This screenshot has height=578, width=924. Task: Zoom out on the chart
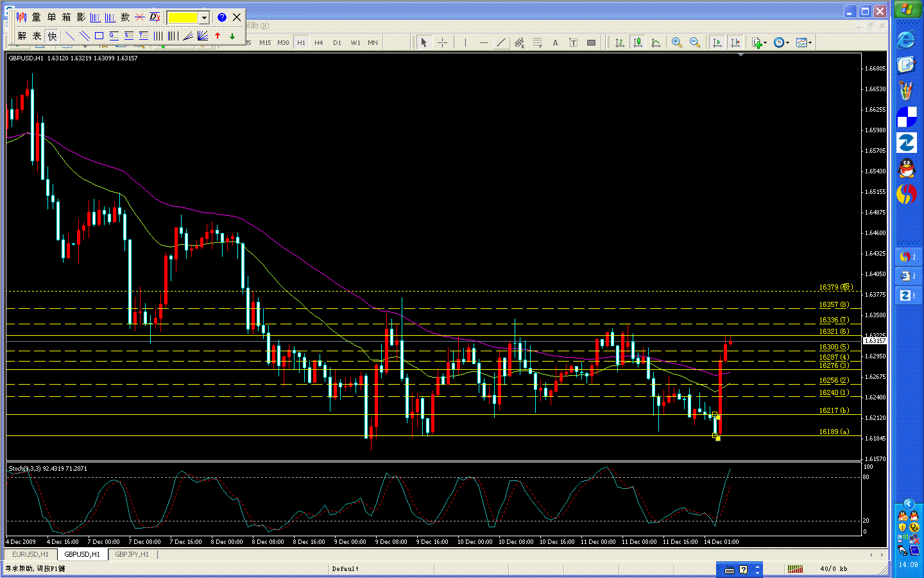(694, 42)
